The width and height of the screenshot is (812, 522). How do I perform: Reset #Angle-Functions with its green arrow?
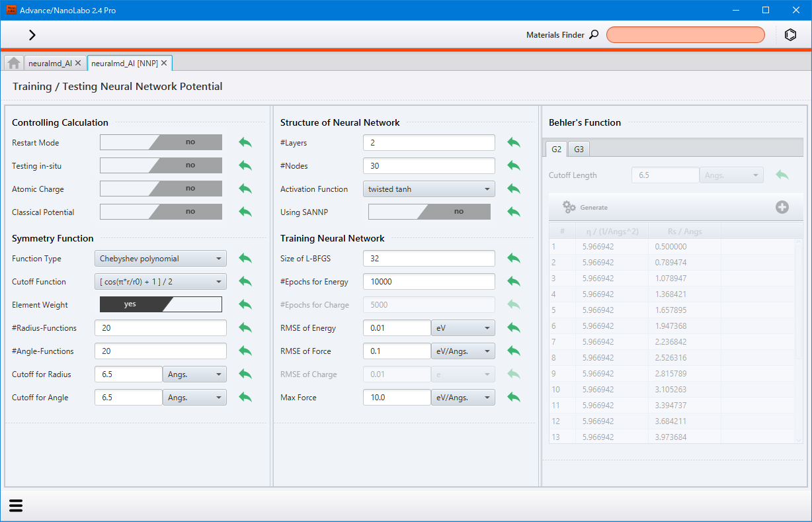(x=245, y=351)
